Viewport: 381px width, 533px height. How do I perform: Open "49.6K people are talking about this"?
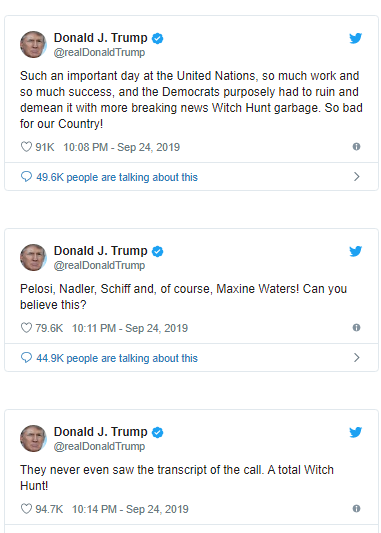(x=117, y=177)
